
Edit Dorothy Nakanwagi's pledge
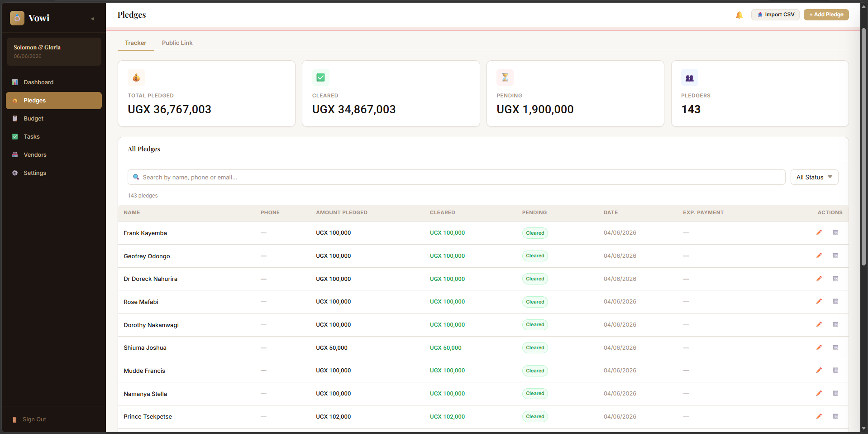click(819, 325)
